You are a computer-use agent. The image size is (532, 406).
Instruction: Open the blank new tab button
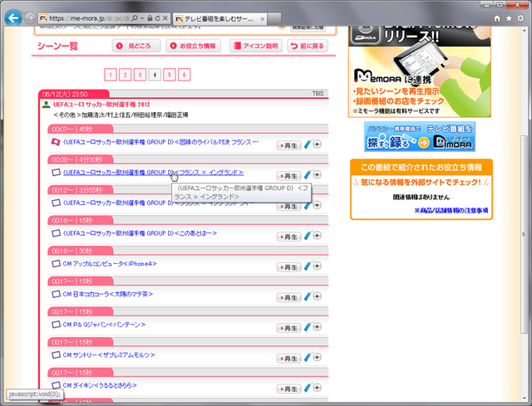coord(274,19)
